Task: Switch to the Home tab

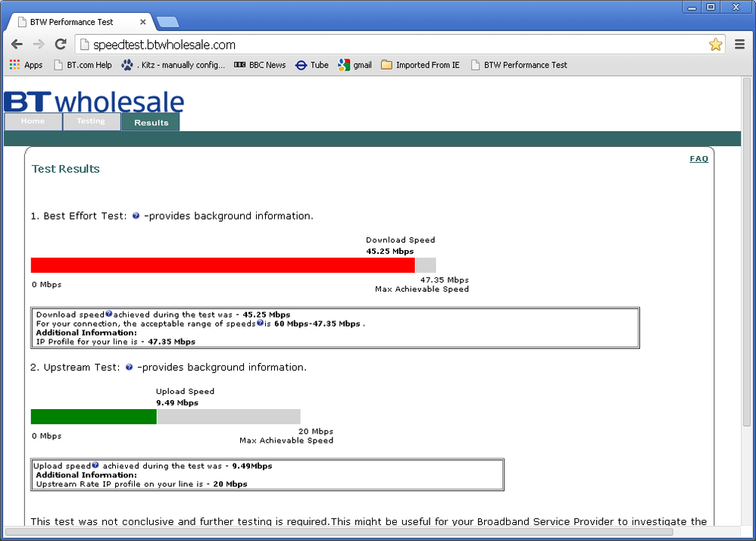Action: point(33,121)
